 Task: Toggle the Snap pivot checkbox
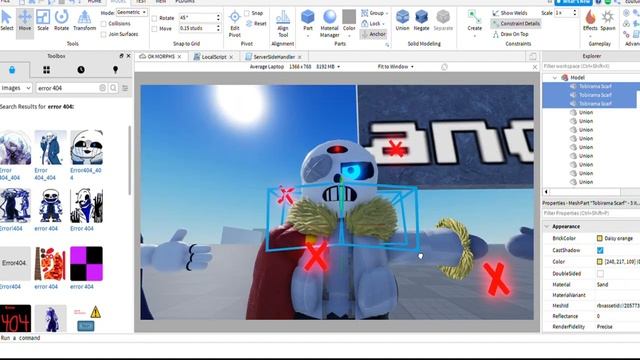[247, 13]
